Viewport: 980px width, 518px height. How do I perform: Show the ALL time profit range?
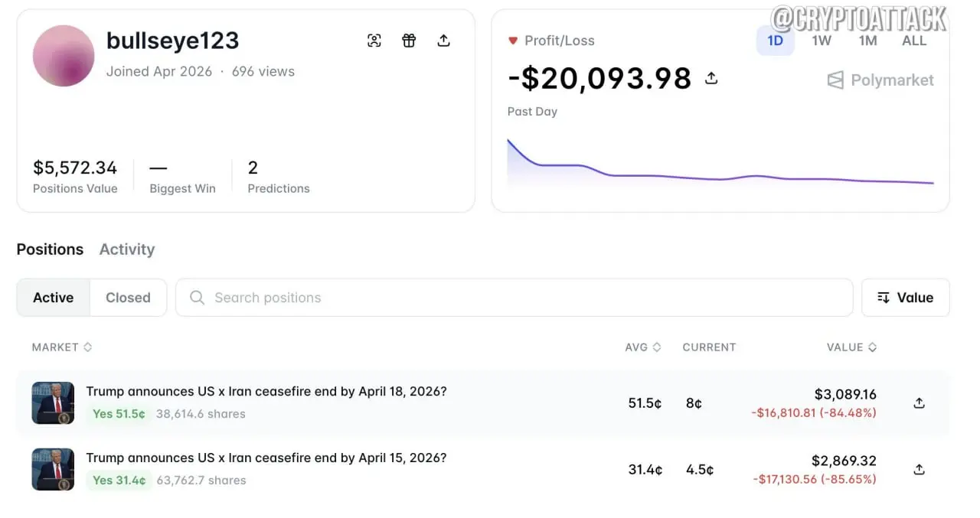click(x=914, y=41)
